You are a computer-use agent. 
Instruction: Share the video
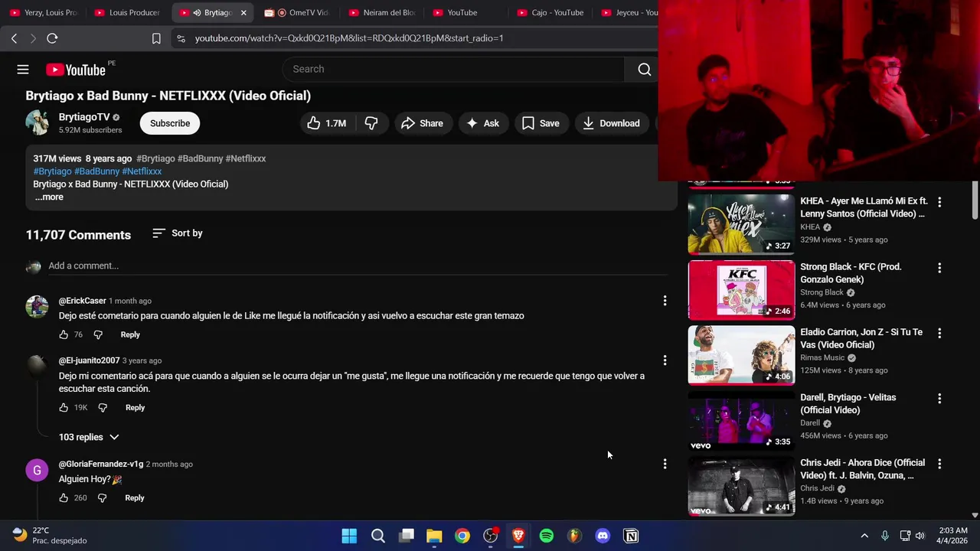tap(422, 123)
